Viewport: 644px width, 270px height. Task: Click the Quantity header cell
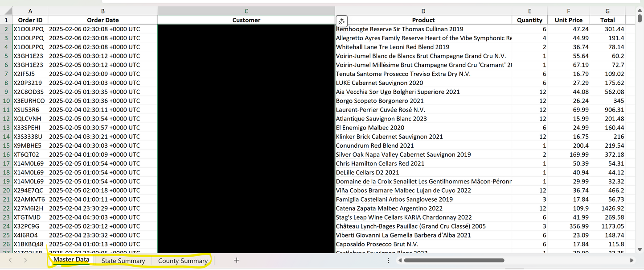529,20
